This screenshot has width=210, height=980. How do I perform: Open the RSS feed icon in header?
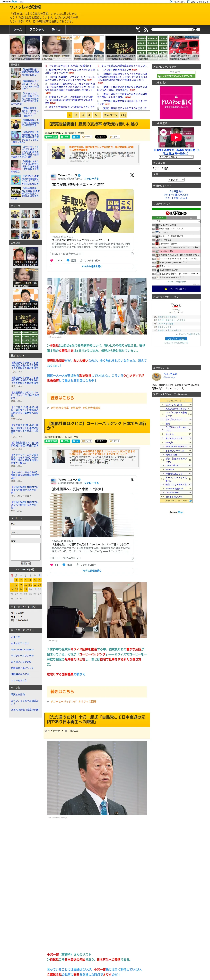pos(146,30)
